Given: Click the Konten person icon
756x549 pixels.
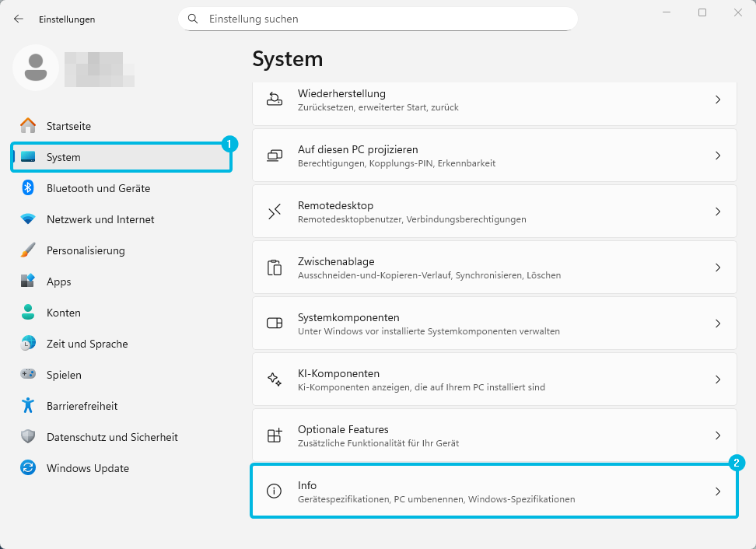Looking at the screenshot, I should [x=28, y=312].
